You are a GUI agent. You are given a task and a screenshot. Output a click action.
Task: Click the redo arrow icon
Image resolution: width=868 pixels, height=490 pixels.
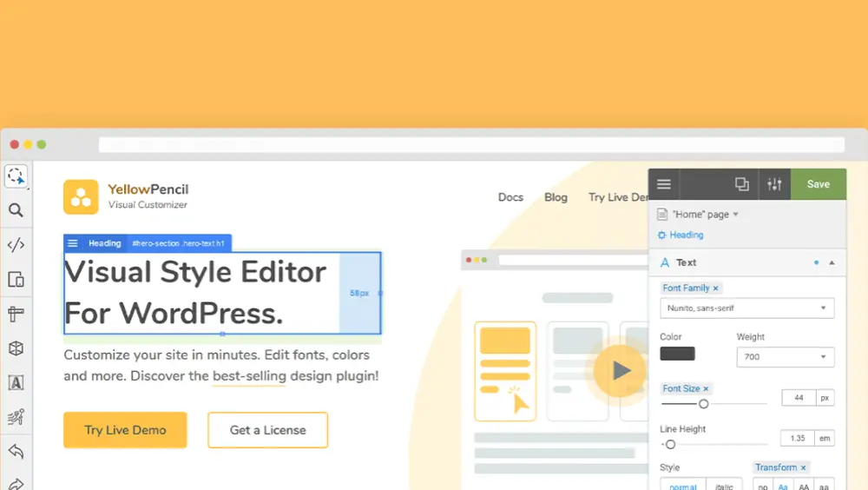(16, 485)
